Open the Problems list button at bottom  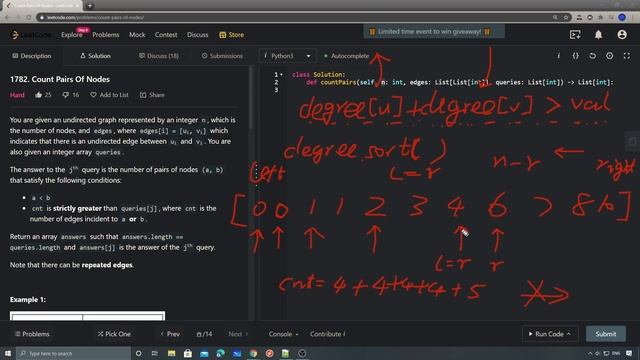[32, 334]
